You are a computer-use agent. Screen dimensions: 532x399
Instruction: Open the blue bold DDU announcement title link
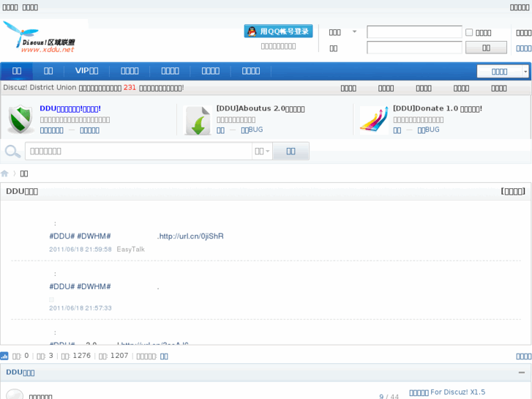pos(70,108)
